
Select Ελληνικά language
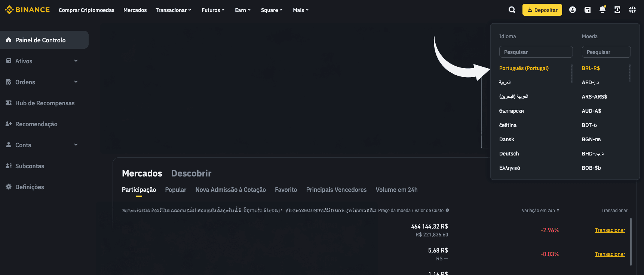(510, 168)
